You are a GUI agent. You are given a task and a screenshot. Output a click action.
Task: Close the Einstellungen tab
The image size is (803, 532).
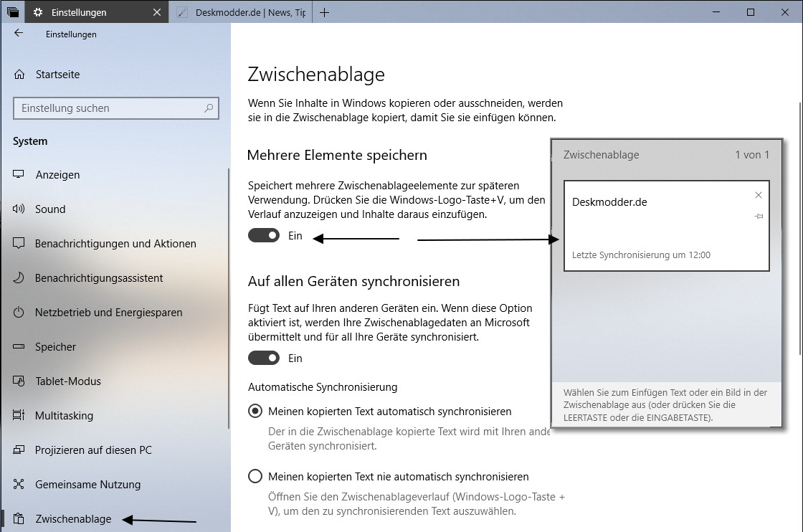pos(157,12)
